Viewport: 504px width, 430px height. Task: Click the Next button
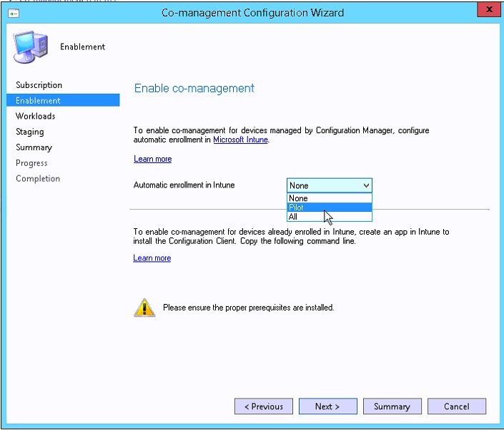click(328, 406)
